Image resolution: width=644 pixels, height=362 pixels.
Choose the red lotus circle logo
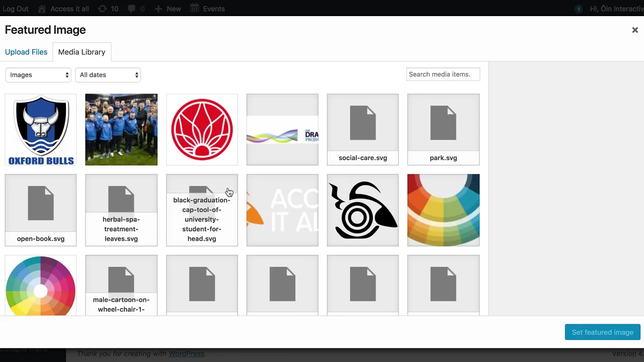tap(202, 129)
